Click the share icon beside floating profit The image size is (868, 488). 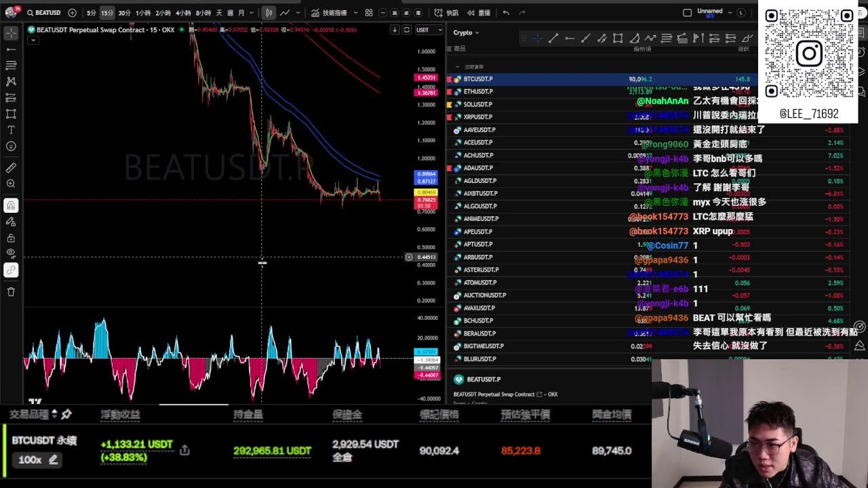tap(184, 450)
